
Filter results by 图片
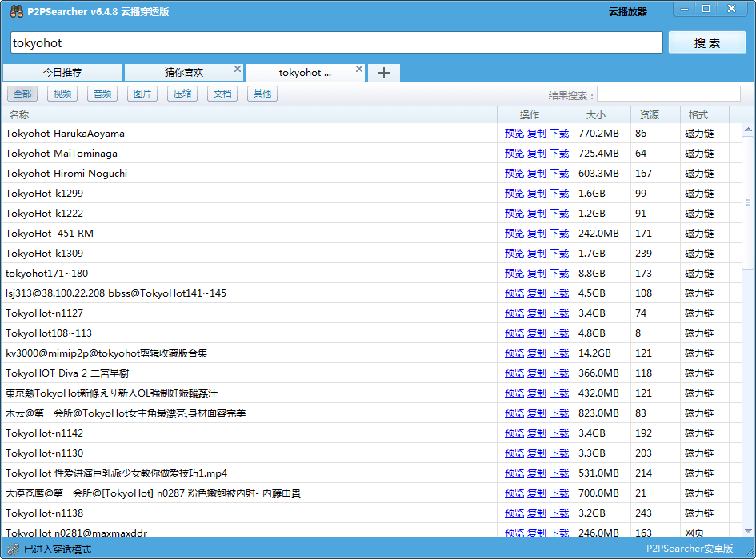point(142,94)
